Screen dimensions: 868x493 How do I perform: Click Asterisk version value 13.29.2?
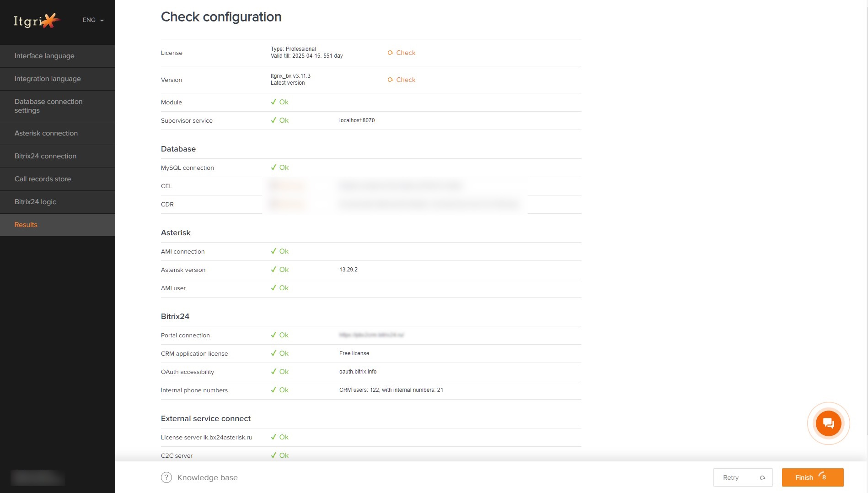tap(348, 270)
